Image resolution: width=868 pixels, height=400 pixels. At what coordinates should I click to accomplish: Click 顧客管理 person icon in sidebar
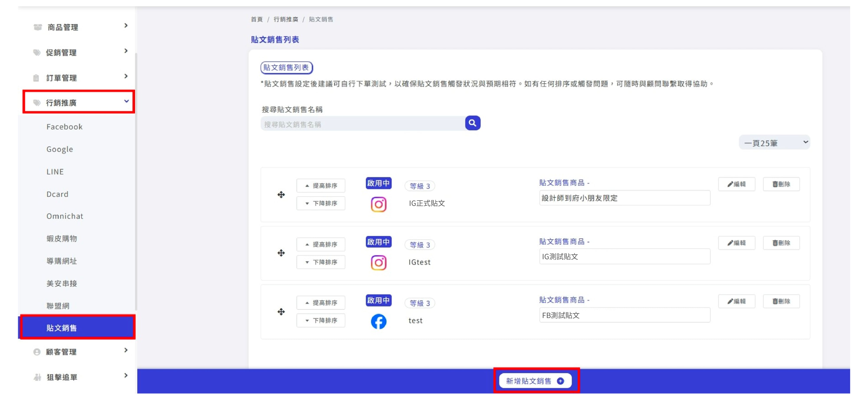tap(37, 352)
